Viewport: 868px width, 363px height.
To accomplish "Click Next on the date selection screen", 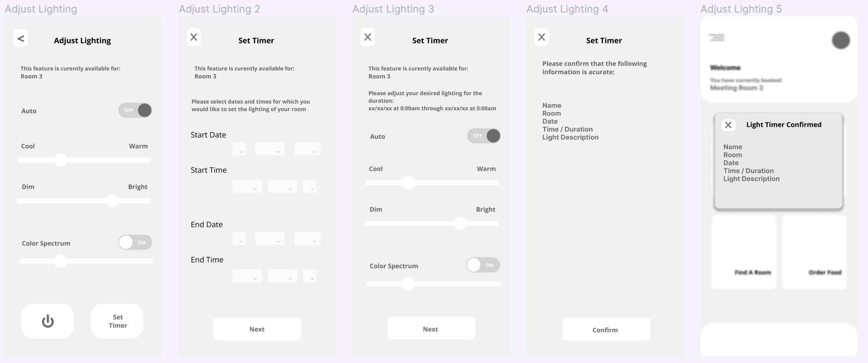I will [257, 329].
